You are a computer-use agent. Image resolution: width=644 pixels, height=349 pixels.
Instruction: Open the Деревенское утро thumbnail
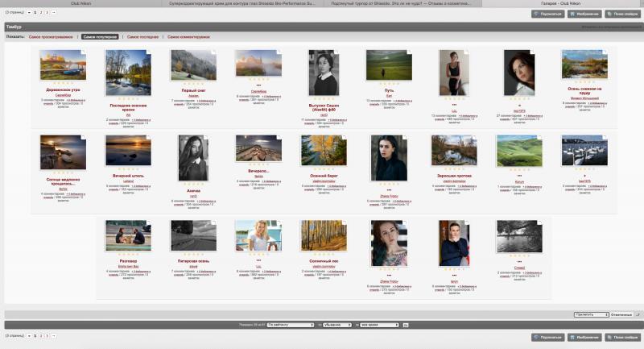point(64,65)
